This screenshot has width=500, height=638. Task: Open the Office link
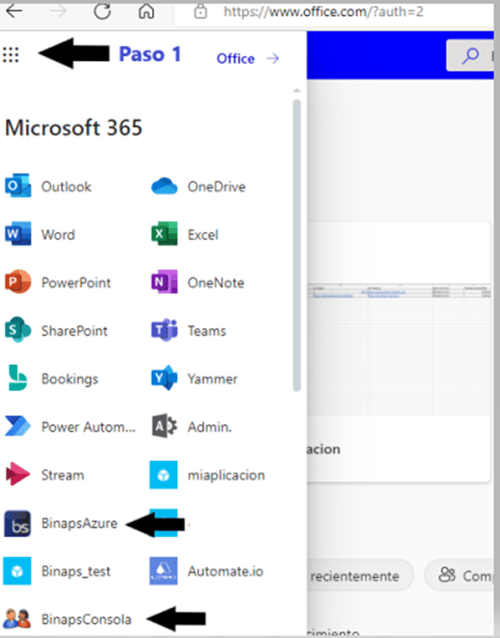pyautogui.click(x=248, y=59)
